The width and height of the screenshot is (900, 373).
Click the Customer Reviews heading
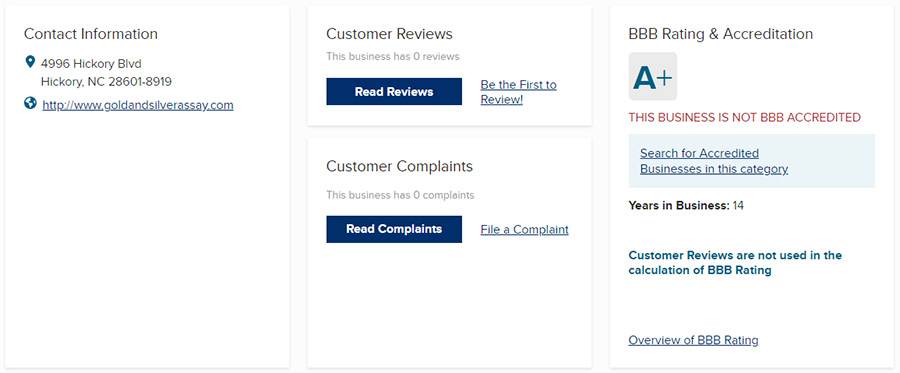(389, 34)
